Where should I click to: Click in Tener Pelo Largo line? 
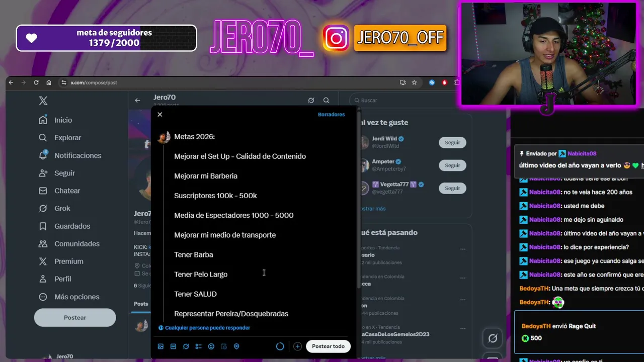201,275
